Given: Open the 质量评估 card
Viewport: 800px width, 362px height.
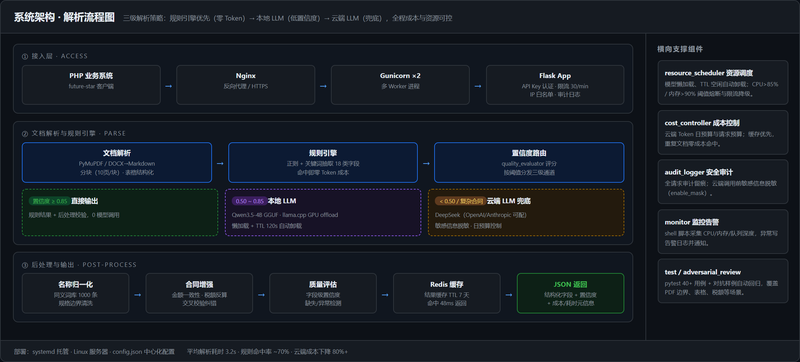Looking at the screenshot, I should tap(323, 293).
